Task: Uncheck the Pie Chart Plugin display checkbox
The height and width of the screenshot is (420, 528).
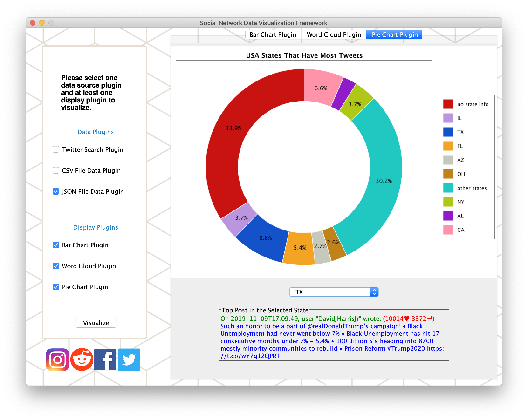Action: pos(56,287)
